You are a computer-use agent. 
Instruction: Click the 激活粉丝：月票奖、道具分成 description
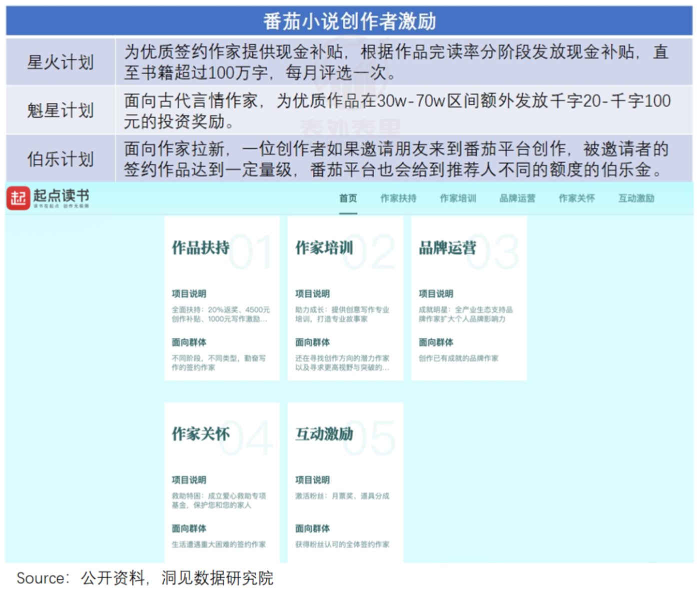click(x=342, y=496)
